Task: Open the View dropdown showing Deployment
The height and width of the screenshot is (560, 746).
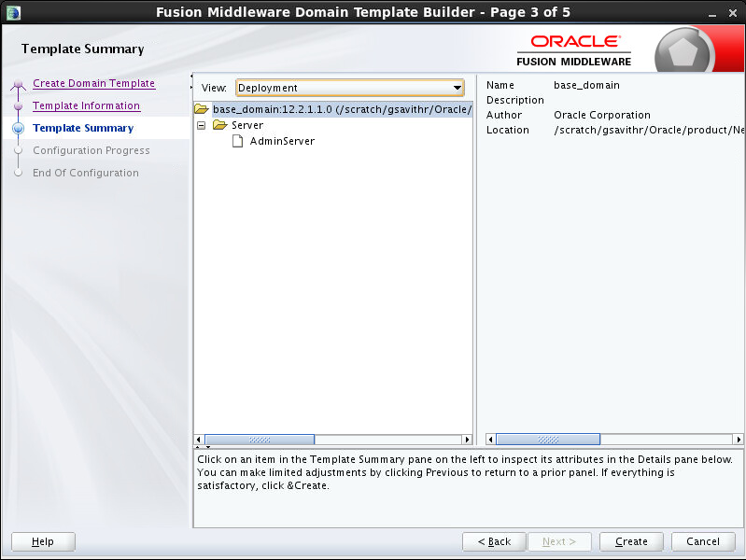Action: click(350, 88)
